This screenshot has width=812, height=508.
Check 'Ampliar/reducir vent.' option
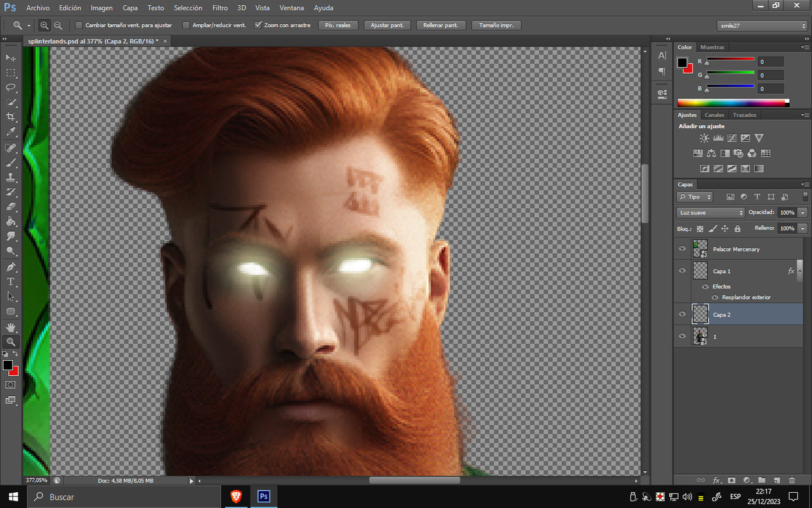click(186, 25)
